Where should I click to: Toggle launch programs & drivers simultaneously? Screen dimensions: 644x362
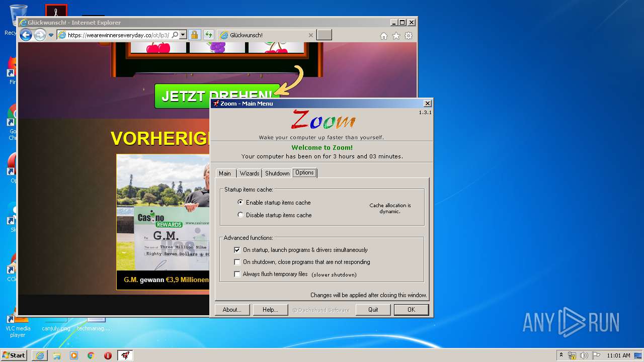point(301,250)
